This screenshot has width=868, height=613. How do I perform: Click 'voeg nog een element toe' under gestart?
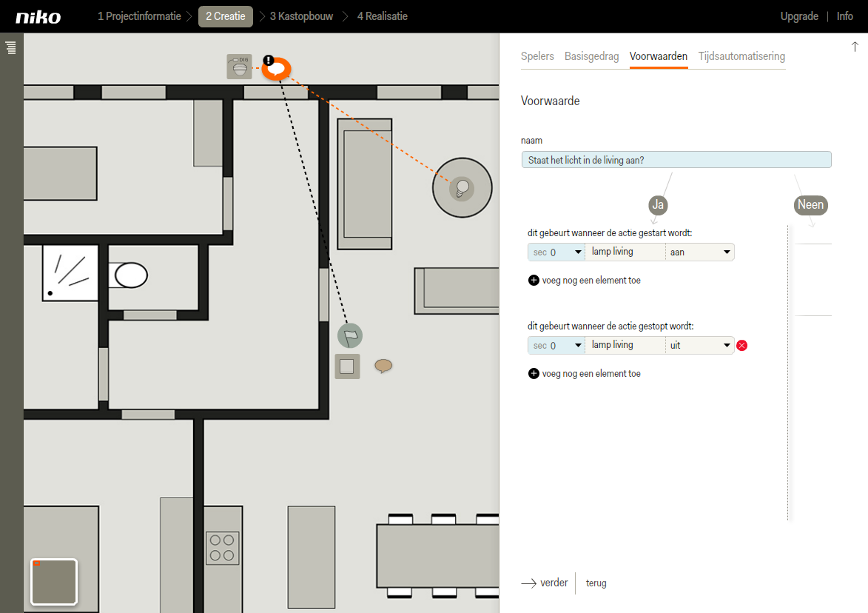(x=591, y=280)
